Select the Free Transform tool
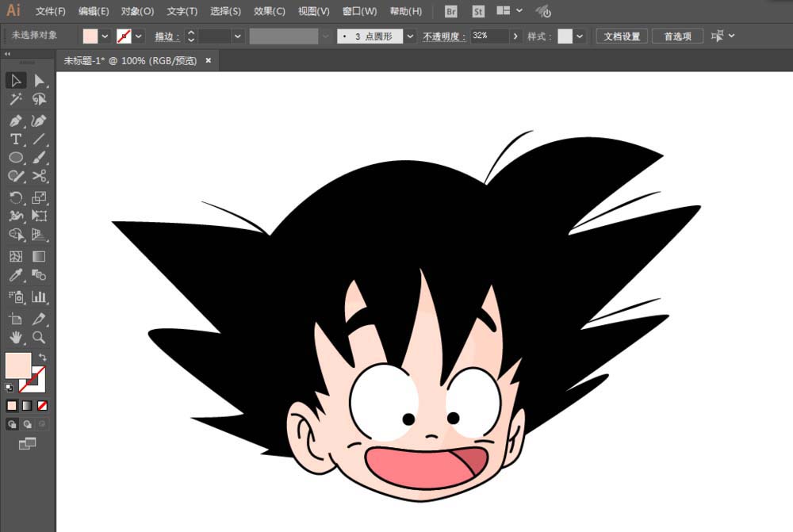 (39, 216)
